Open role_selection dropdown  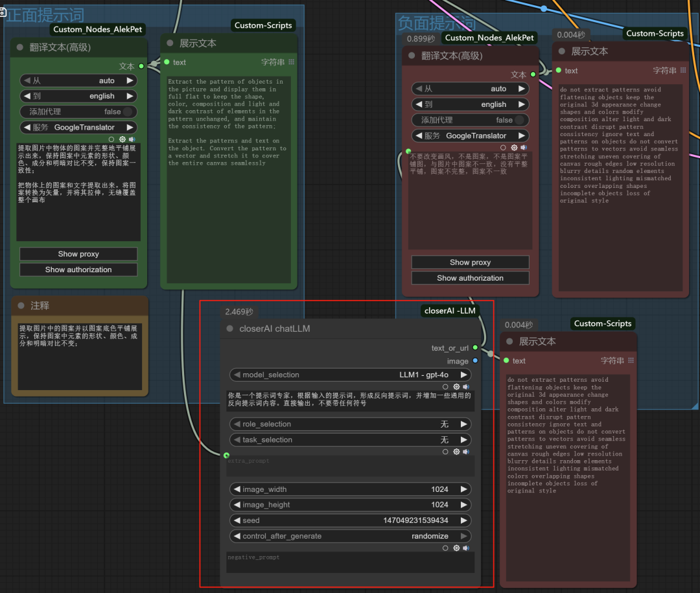351,424
